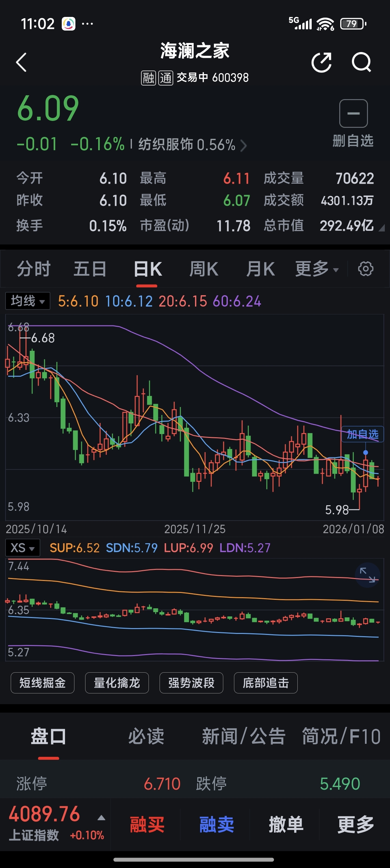Remove stock from watchlist minus button
The height and width of the screenshot is (868, 390).
tap(353, 113)
